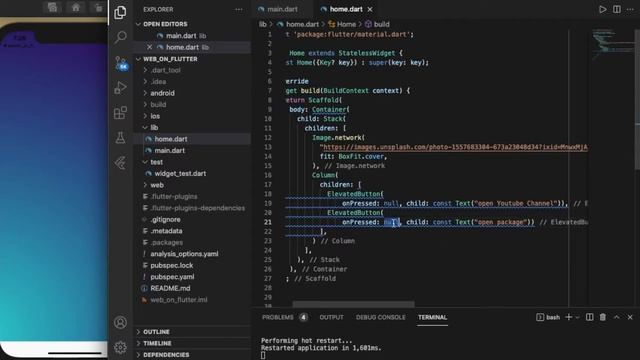Expand the ios folder
This screenshot has height=360, width=640.
[x=155, y=116]
